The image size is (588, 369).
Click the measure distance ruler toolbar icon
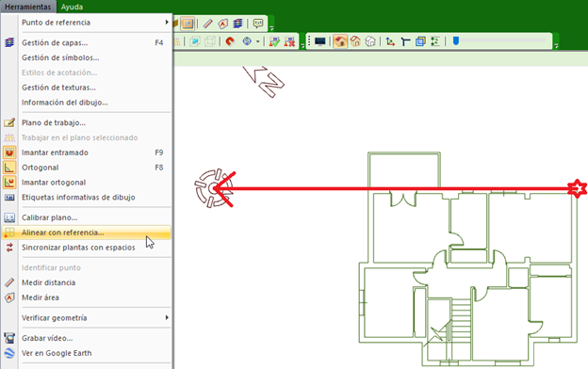[x=207, y=24]
